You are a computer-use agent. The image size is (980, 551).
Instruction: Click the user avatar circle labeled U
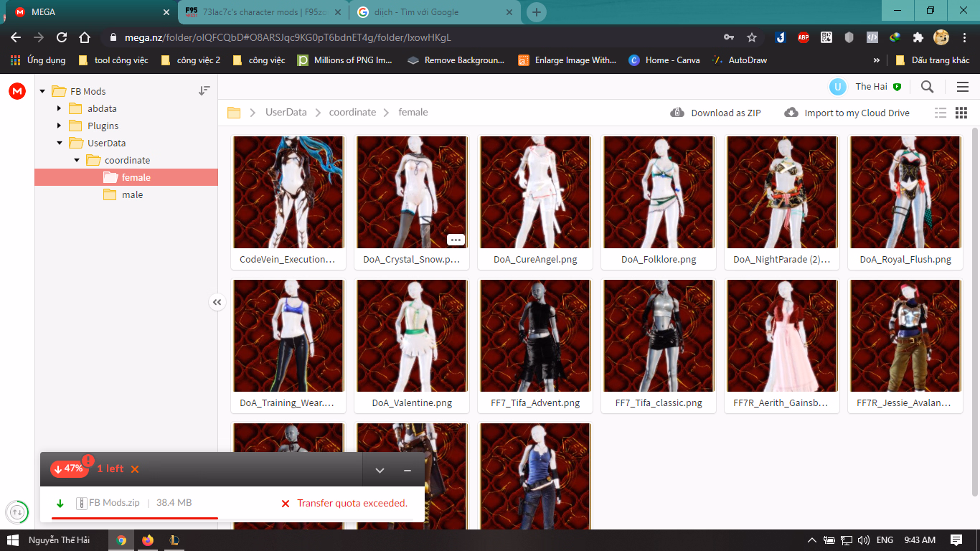[837, 86]
